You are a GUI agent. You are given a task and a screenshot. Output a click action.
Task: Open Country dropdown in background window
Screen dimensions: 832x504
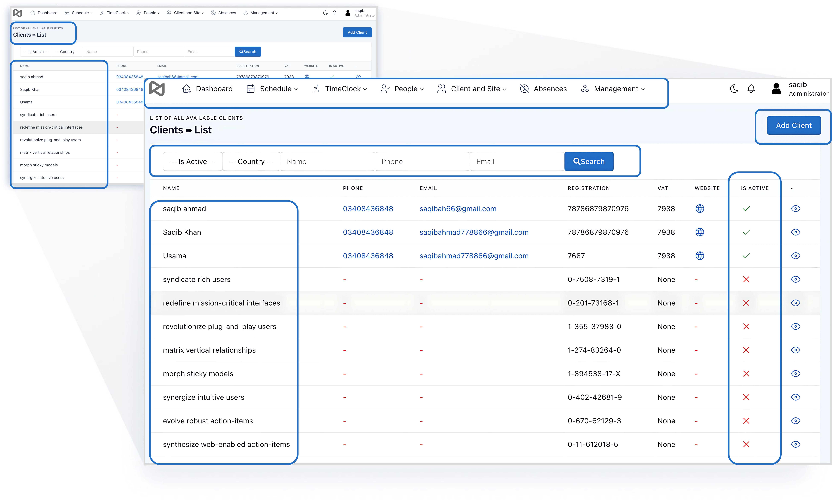click(x=67, y=52)
